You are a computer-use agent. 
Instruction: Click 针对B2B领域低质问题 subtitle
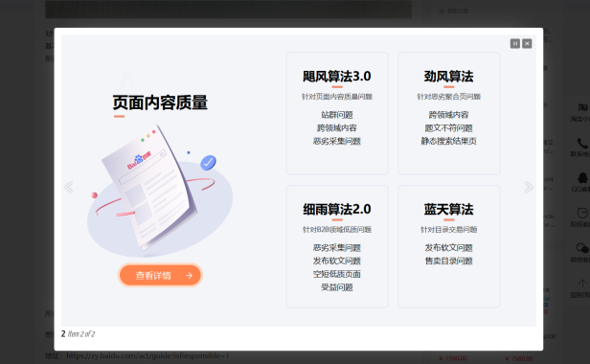[337, 230]
